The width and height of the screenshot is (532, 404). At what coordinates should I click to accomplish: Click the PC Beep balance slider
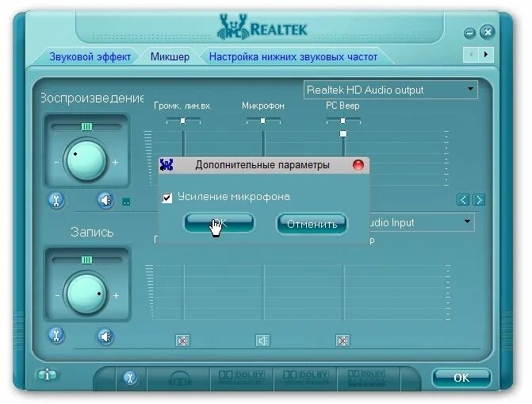point(343,121)
